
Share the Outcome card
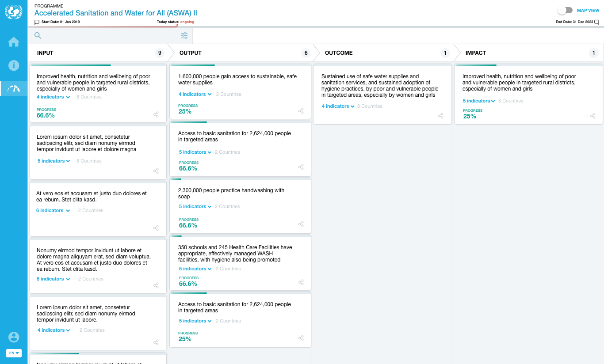tap(441, 116)
